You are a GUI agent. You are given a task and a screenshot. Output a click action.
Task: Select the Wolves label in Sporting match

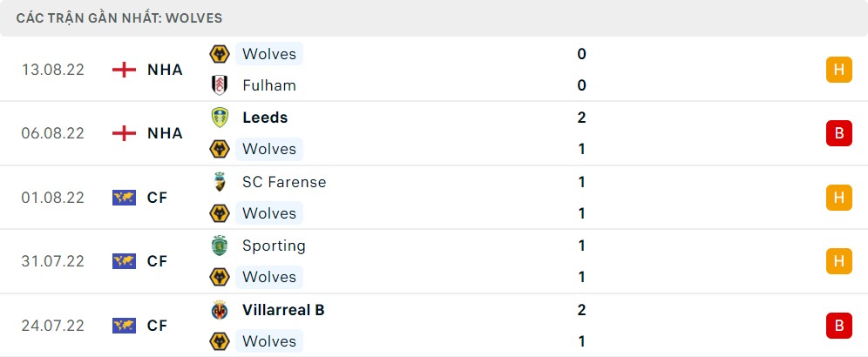(x=269, y=277)
